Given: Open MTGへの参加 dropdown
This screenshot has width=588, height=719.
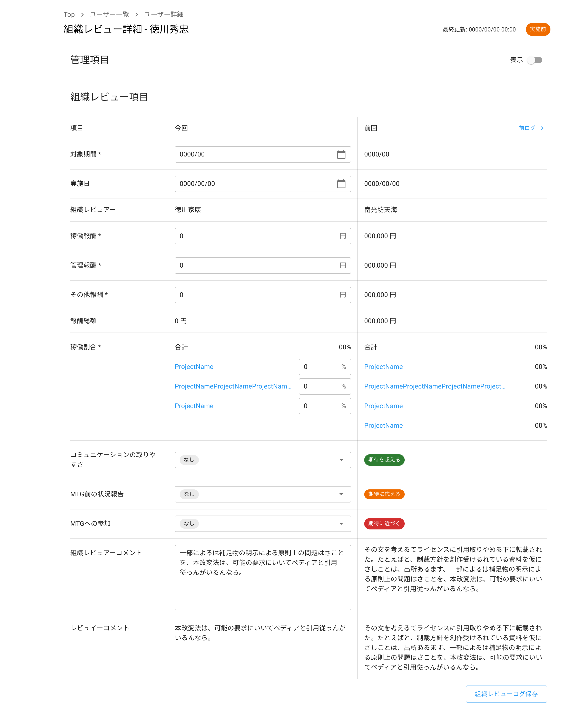Looking at the screenshot, I should pyautogui.click(x=263, y=524).
